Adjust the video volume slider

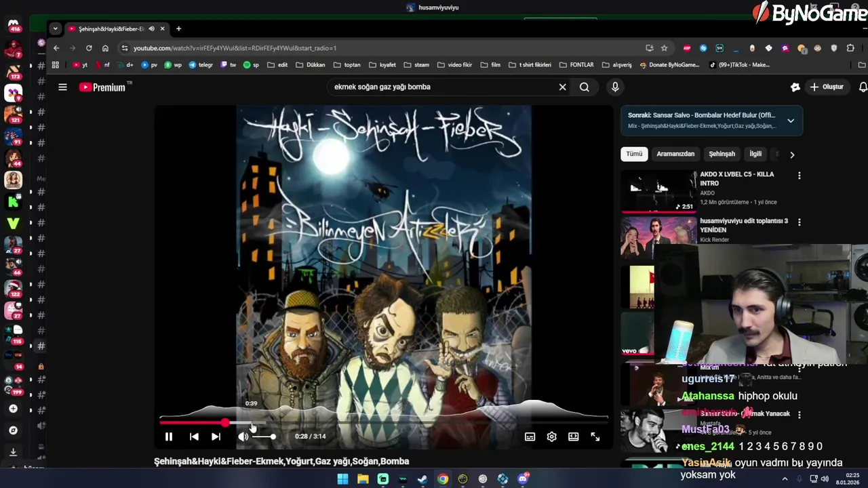(x=264, y=437)
